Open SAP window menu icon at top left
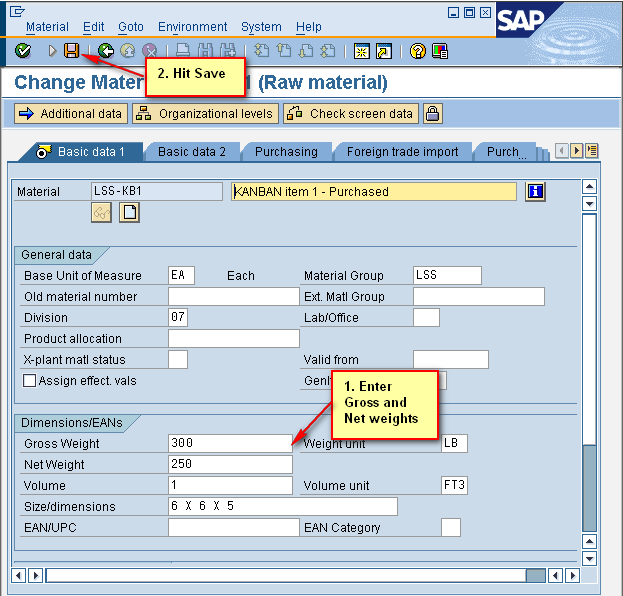 [17, 12]
